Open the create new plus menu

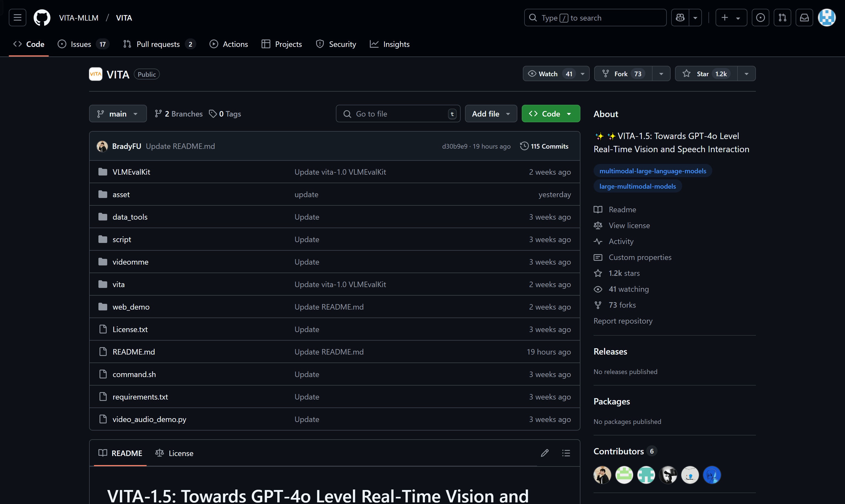point(731,18)
